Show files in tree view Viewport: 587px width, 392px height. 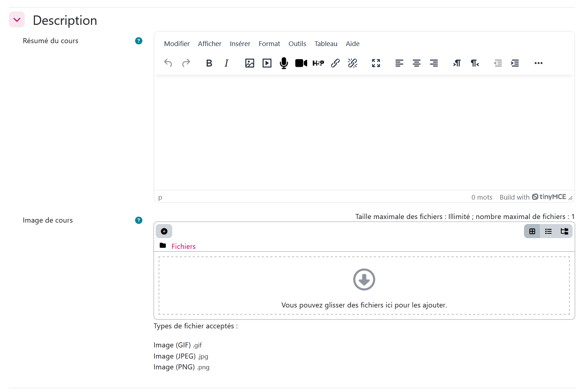click(x=564, y=231)
